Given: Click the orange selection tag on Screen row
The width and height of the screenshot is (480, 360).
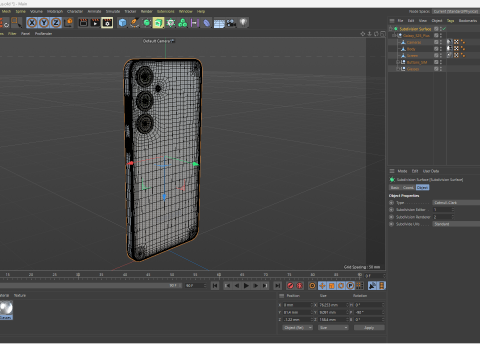Looking at the screenshot, I should pyautogui.click(x=463, y=55).
